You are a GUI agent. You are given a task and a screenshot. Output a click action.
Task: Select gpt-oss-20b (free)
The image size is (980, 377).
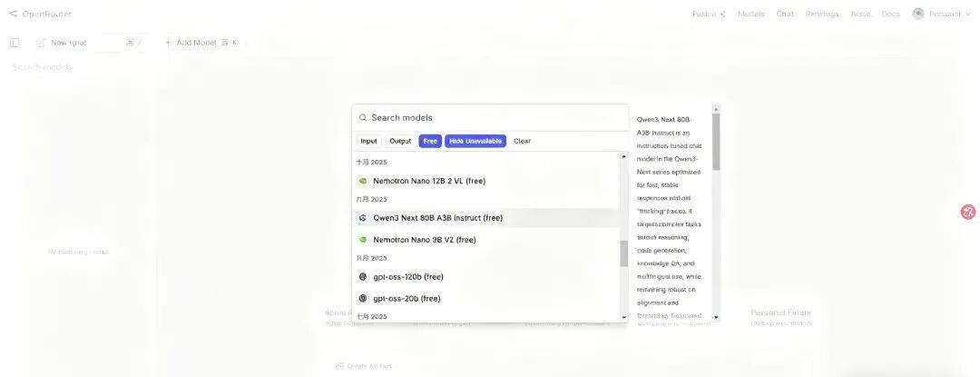[x=486, y=298]
